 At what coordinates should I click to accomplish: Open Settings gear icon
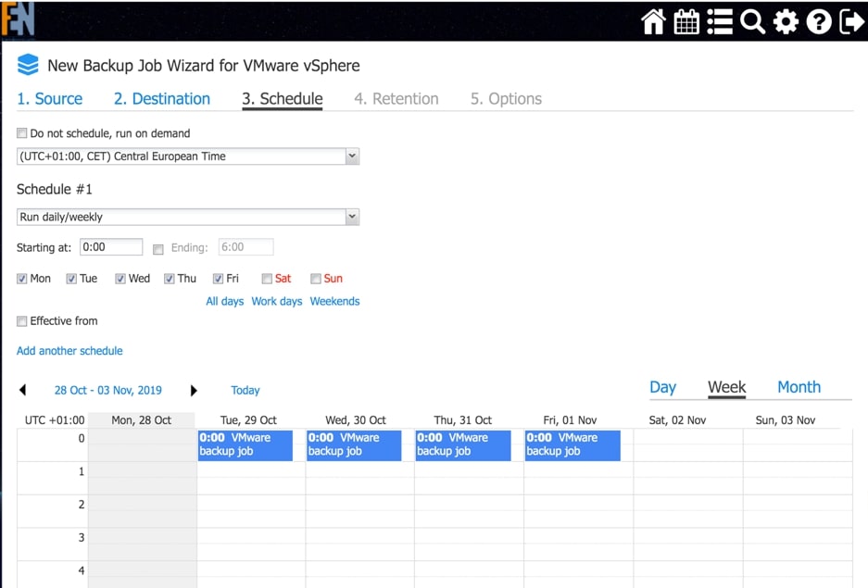(786, 21)
